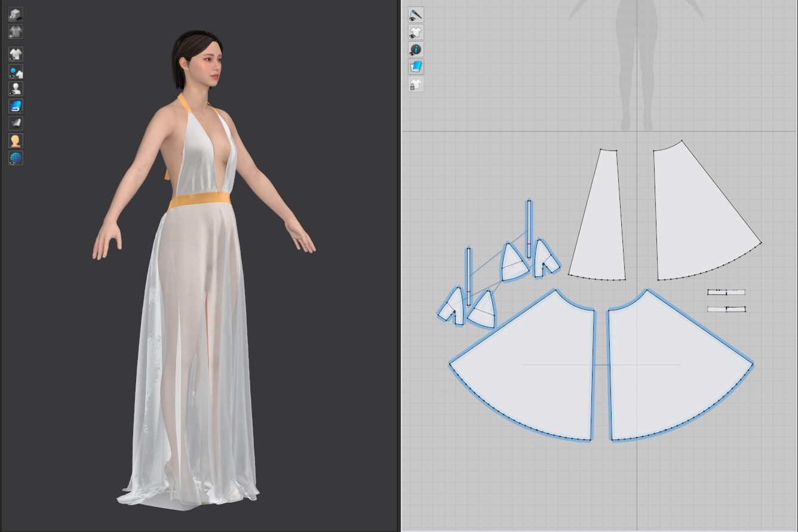798x532 pixels.
Task: Hide the 3D avatar using its eye toggle
Action: coord(16,88)
